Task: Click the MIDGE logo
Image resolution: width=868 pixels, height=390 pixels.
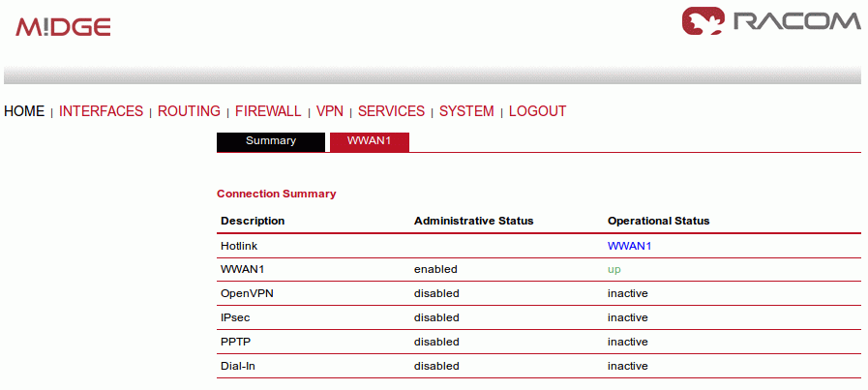Action: pos(63,26)
